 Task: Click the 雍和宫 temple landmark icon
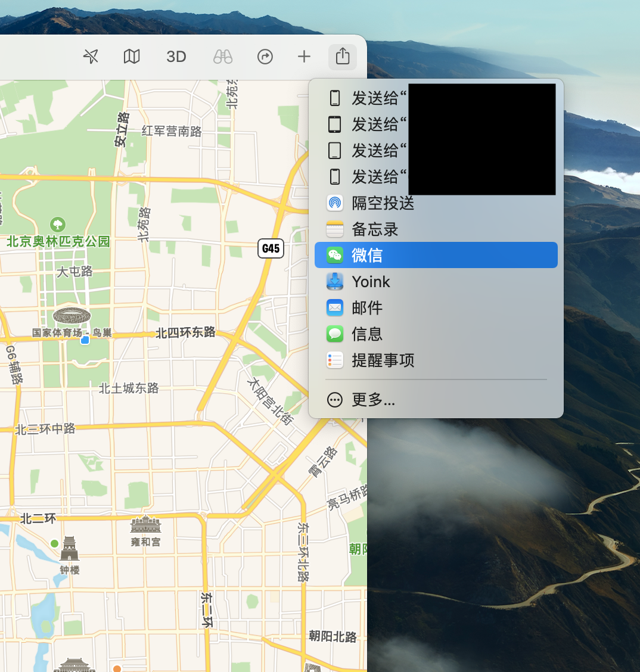coord(146,525)
